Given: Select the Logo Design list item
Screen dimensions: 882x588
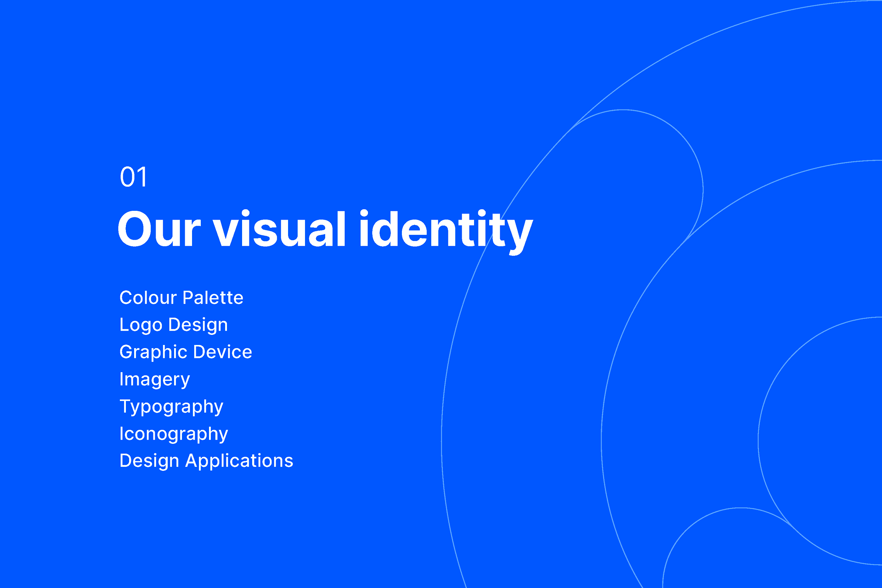Looking at the screenshot, I should click(173, 325).
